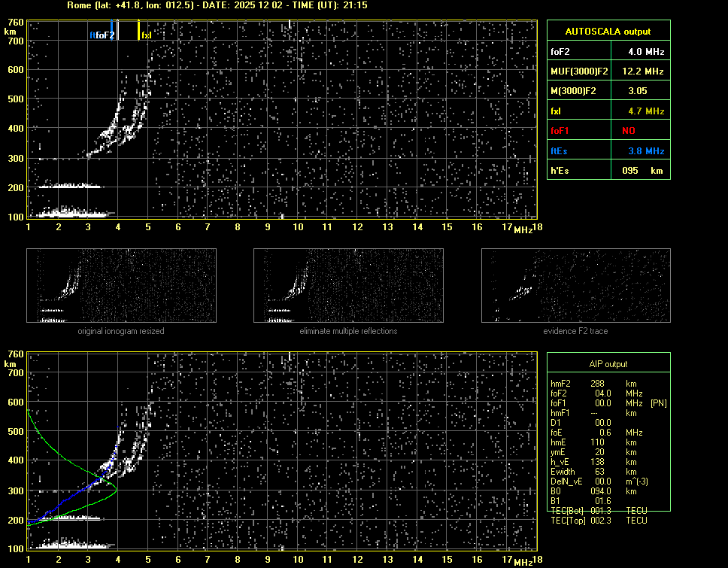The image size is (728, 568).
Task: Select the blue ftEs 3.8 MHz value
Action: point(646,150)
